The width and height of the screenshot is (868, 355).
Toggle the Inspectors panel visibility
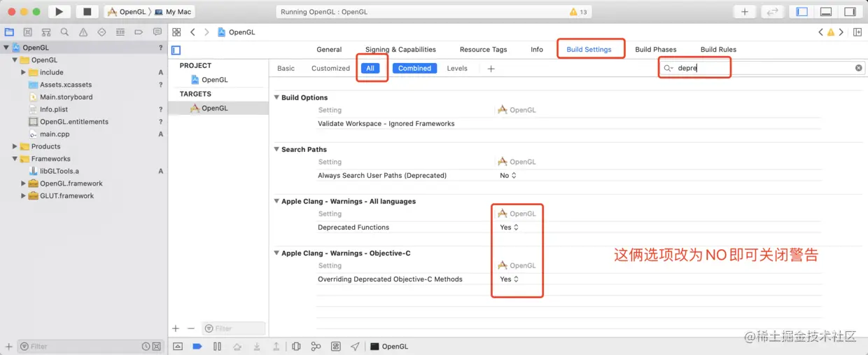pyautogui.click(x=849, y=11)
